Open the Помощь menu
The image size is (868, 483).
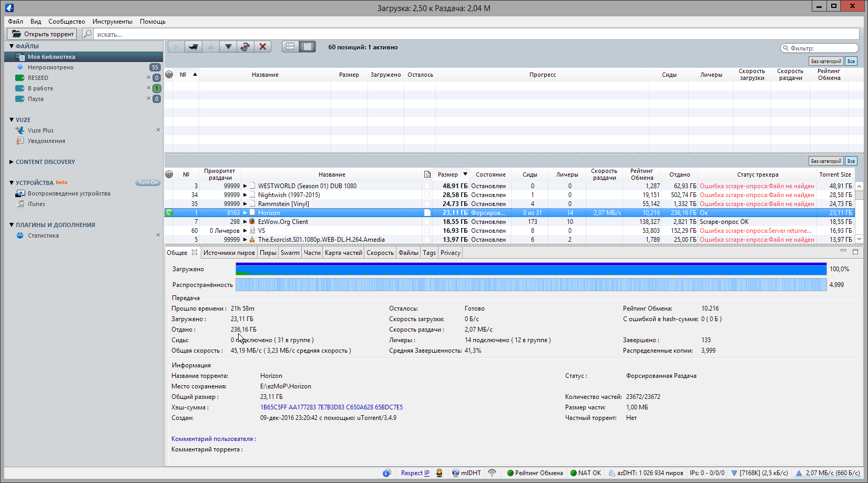click(152, 22)
